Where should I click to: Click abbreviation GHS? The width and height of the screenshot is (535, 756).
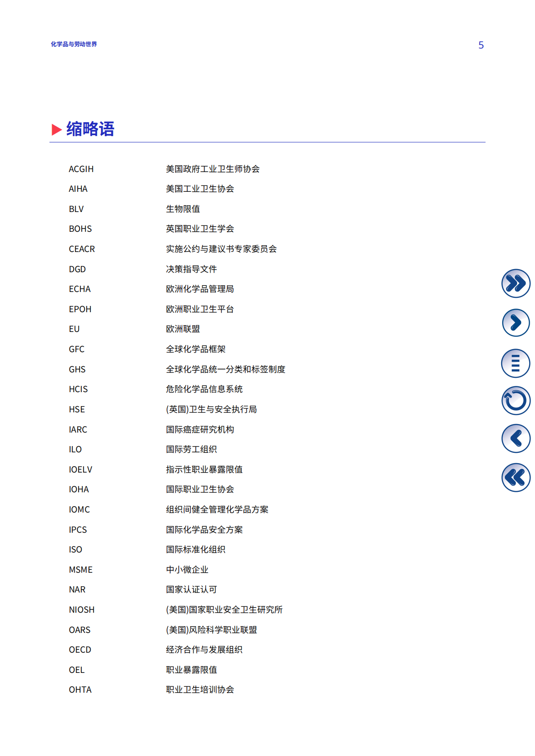click(77, 369)
